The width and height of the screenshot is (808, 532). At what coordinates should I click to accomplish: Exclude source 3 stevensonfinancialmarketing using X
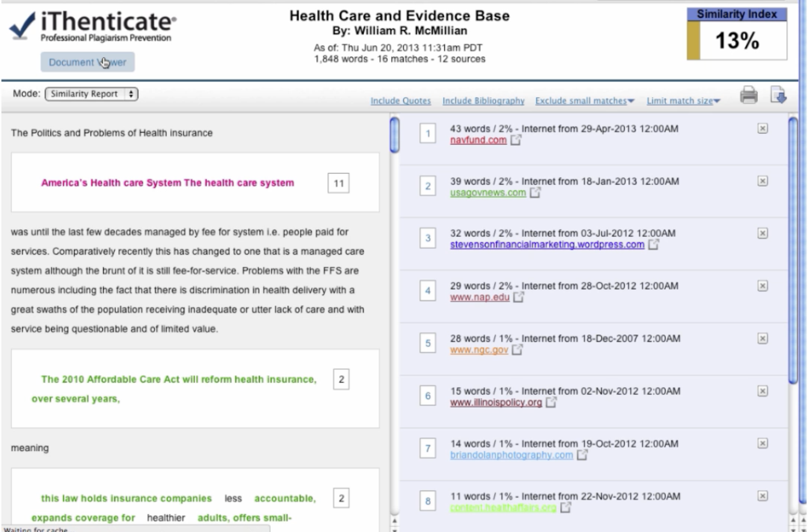point(762,233)
